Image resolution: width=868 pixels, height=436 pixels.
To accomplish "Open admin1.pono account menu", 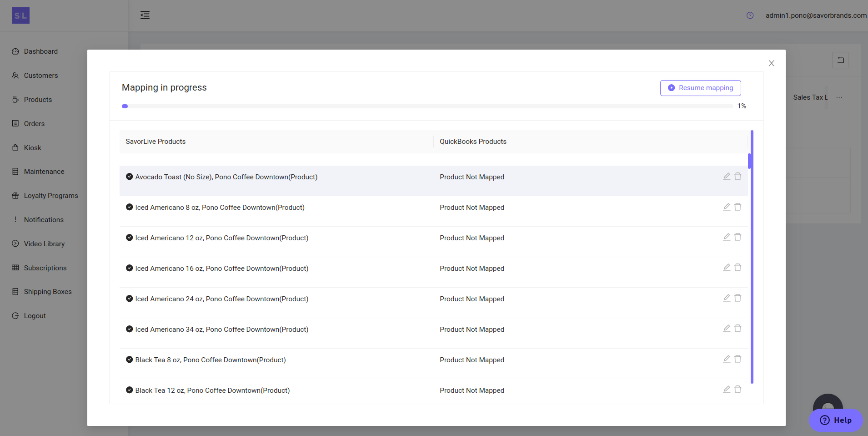I will 816,15.
